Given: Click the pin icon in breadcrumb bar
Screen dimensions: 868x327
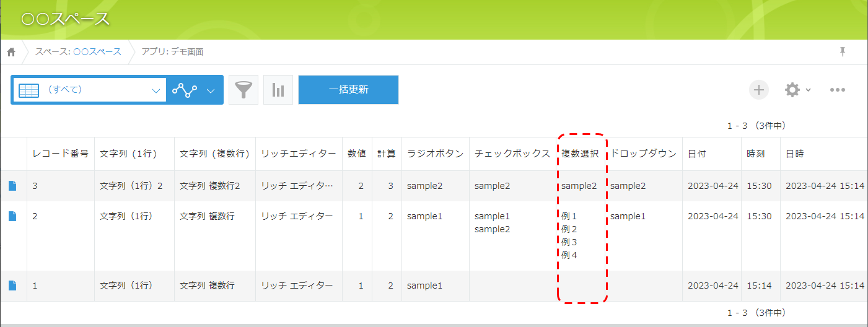Looking at the screenshot, I should coord(843,52).
